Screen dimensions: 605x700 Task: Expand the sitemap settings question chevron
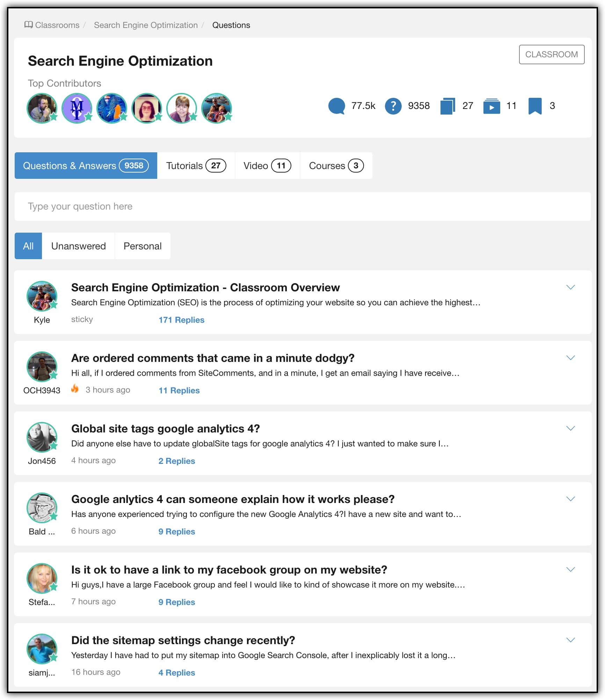point(570,640)
